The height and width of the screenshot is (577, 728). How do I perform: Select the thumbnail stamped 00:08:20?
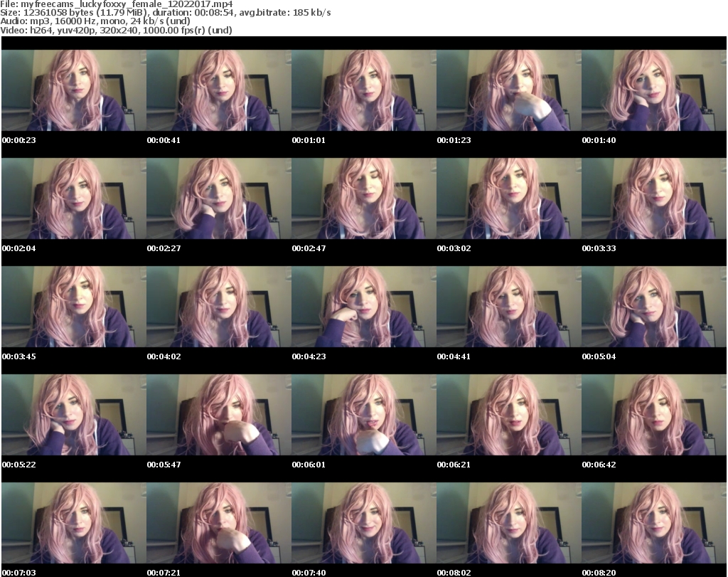pyautogui.click(x=654, y=523)
